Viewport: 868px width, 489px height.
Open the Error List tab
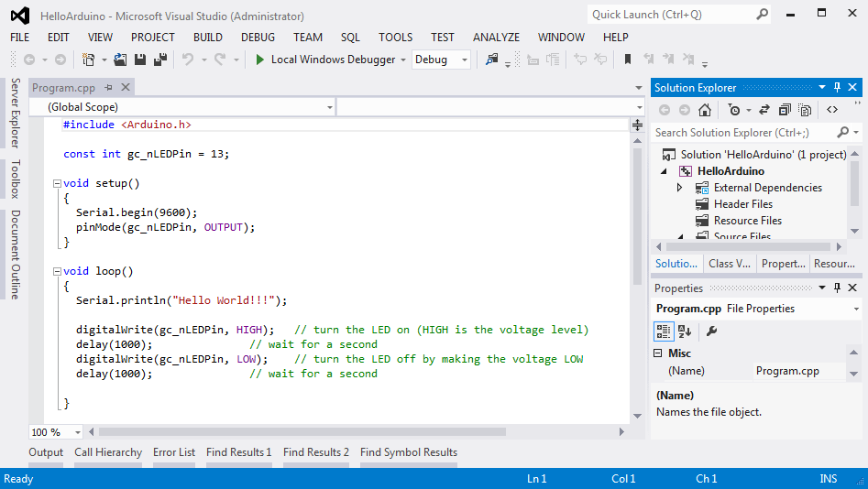(x=174, y=452)
